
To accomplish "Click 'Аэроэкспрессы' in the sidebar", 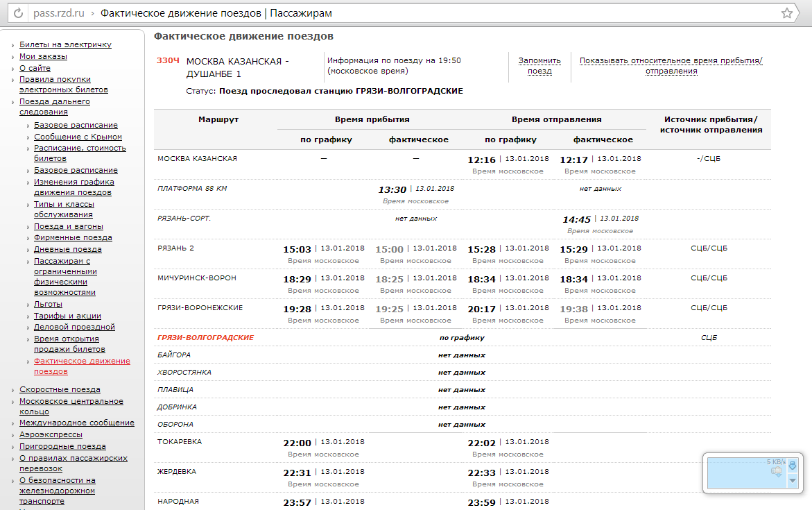I will [51, 434].
